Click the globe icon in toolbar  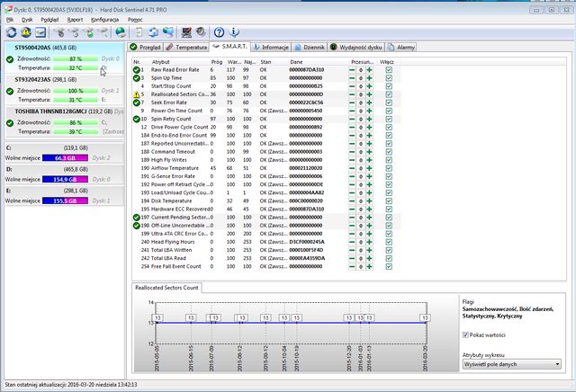coord(121,32)
